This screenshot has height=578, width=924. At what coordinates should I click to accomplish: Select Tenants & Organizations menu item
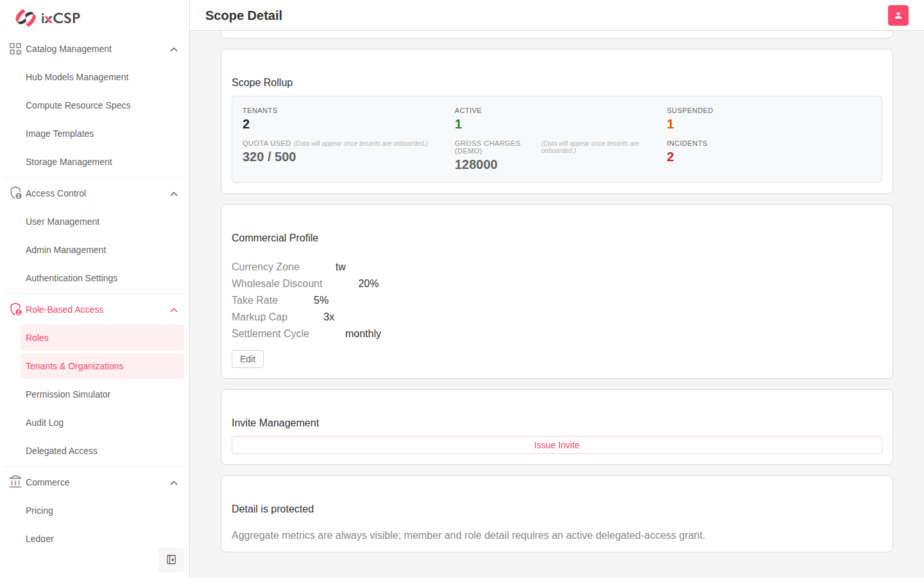pos(102,366)
